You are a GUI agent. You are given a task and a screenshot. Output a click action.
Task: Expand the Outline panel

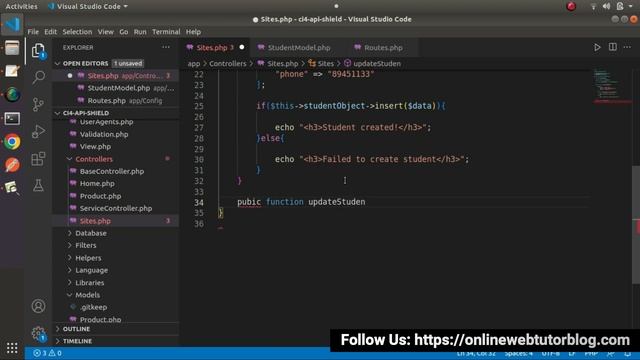click(58, 329)
